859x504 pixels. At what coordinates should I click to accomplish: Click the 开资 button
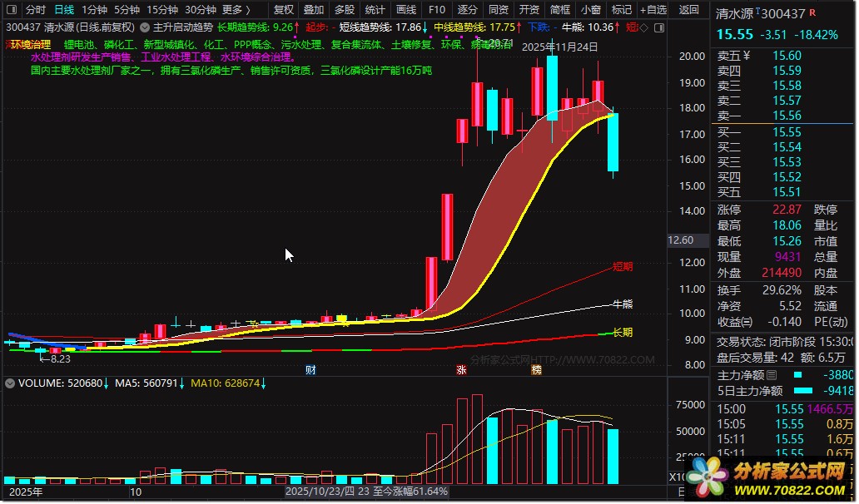click(529, 10)
